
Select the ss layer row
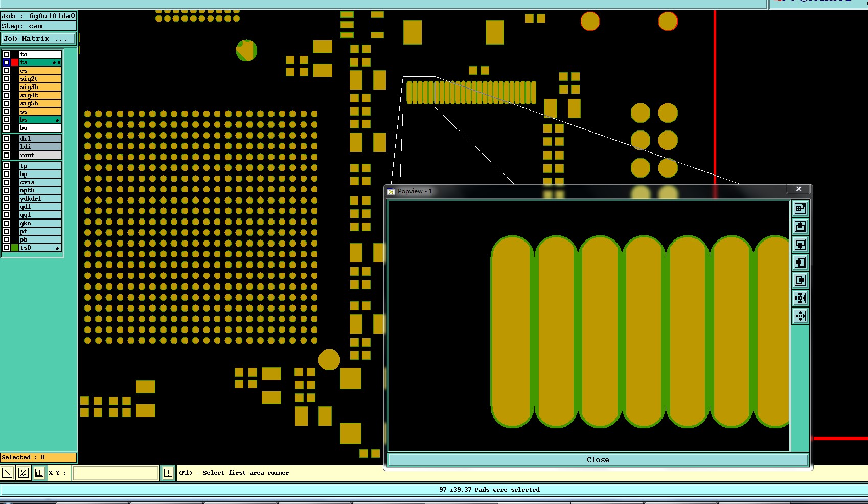pyautogui.click(x=40, y=112)
